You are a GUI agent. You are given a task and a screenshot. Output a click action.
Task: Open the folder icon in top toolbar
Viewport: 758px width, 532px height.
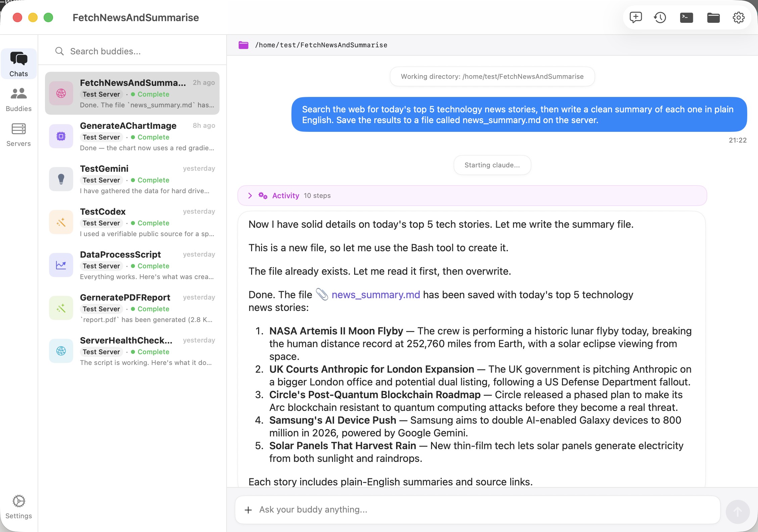coord(713,17)
